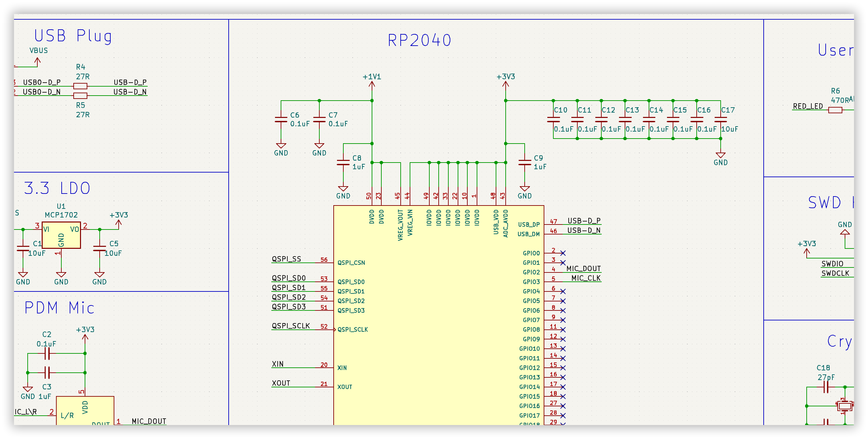
Task: Select the PDM mic component body
Action: pyautogui.click(x=85, y=410)
